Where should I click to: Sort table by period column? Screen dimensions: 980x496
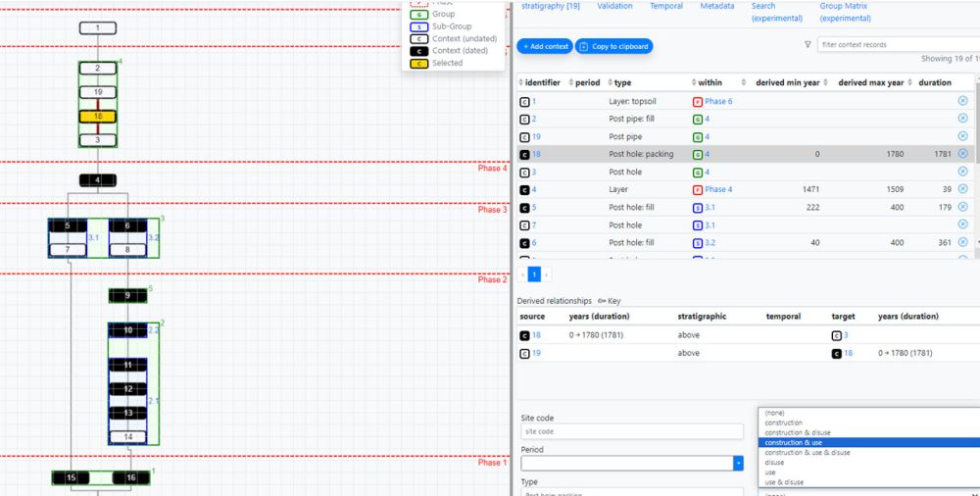point(587,82)
